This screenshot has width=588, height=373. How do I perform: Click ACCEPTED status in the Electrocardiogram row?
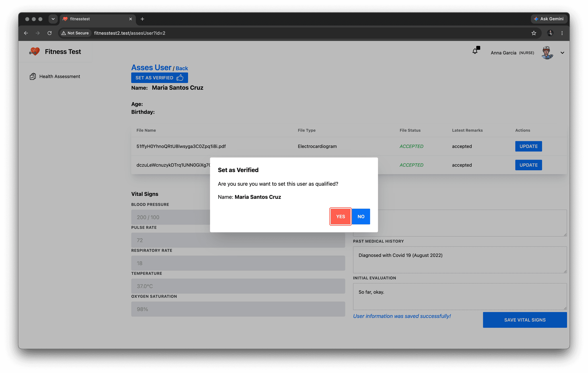point(411,146)
